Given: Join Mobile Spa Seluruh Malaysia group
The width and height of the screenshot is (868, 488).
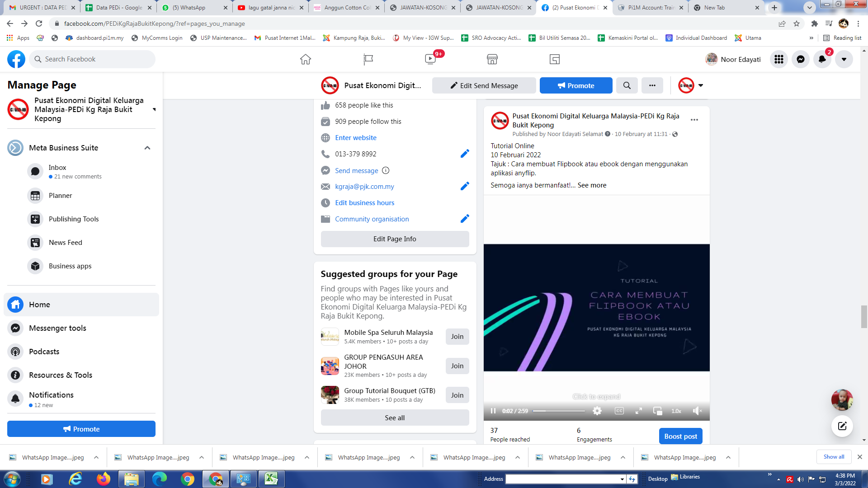Looking at the screenshot, I should (457, 337).
